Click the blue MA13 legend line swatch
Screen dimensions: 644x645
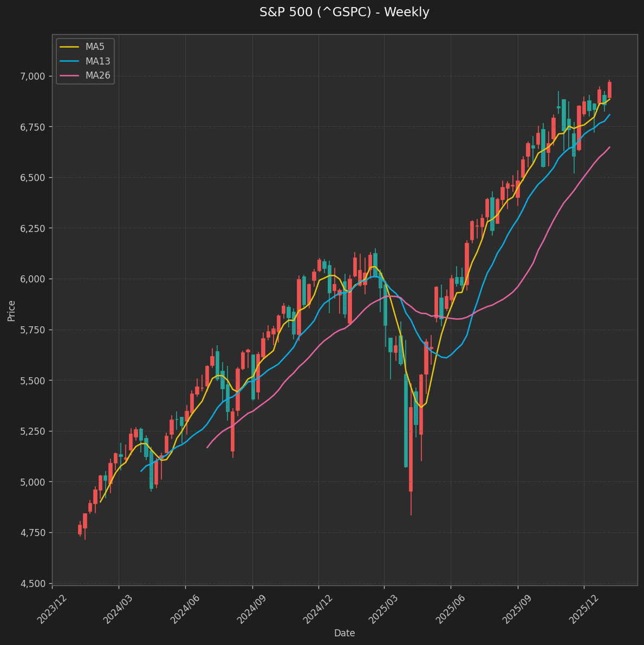click(69, 61)
